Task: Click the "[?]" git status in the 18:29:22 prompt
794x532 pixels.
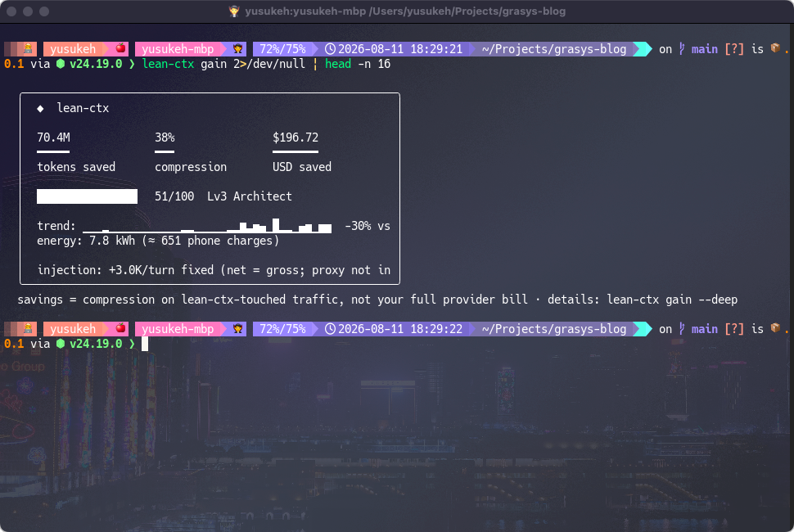Action: [734, 329]
